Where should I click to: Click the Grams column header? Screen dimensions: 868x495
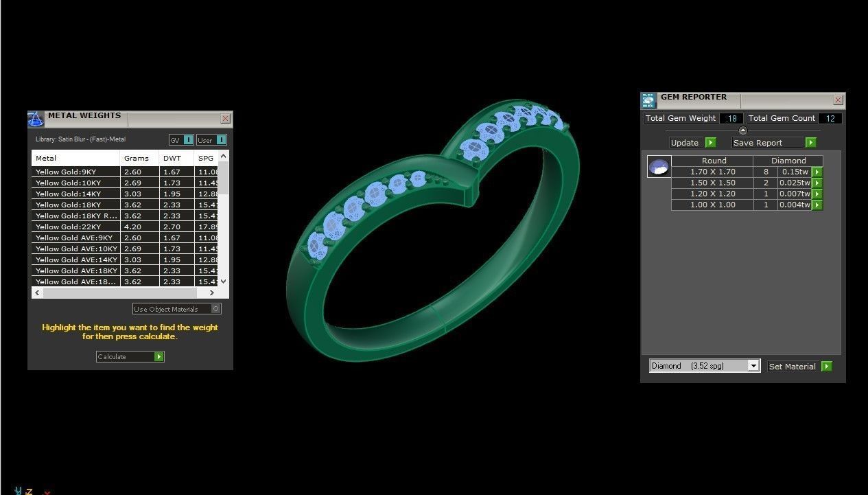(139, 158)
